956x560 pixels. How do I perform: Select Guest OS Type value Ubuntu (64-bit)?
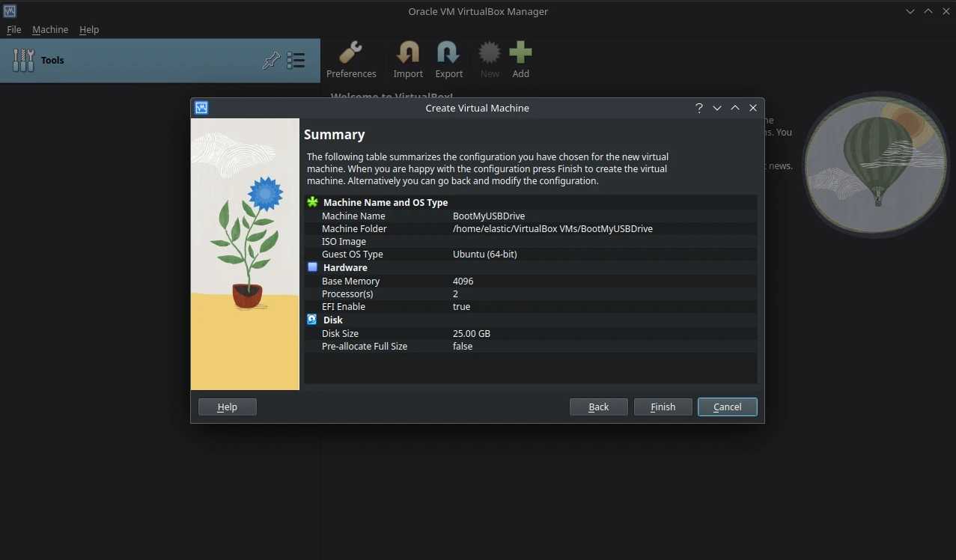click(485, 254)
